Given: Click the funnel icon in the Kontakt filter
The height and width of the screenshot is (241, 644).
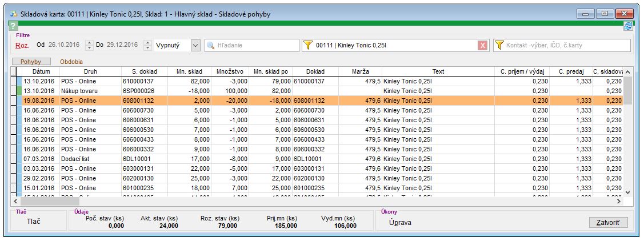Looking at the screenshot, I should [499, 46].
